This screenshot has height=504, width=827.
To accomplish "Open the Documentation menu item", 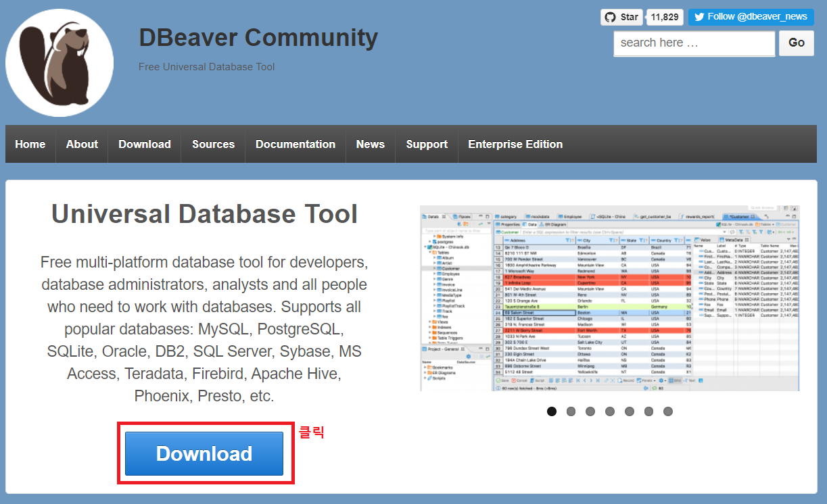I will tap(296, 144).
